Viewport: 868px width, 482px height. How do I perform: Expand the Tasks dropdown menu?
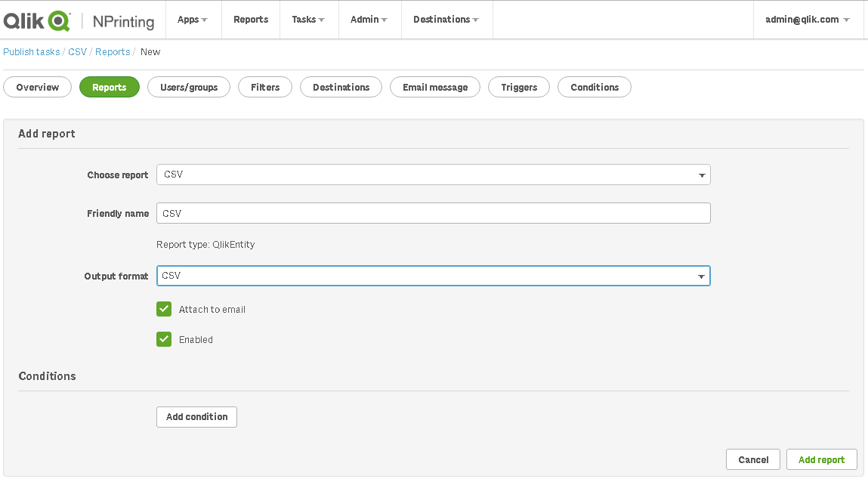click(308, 20)
